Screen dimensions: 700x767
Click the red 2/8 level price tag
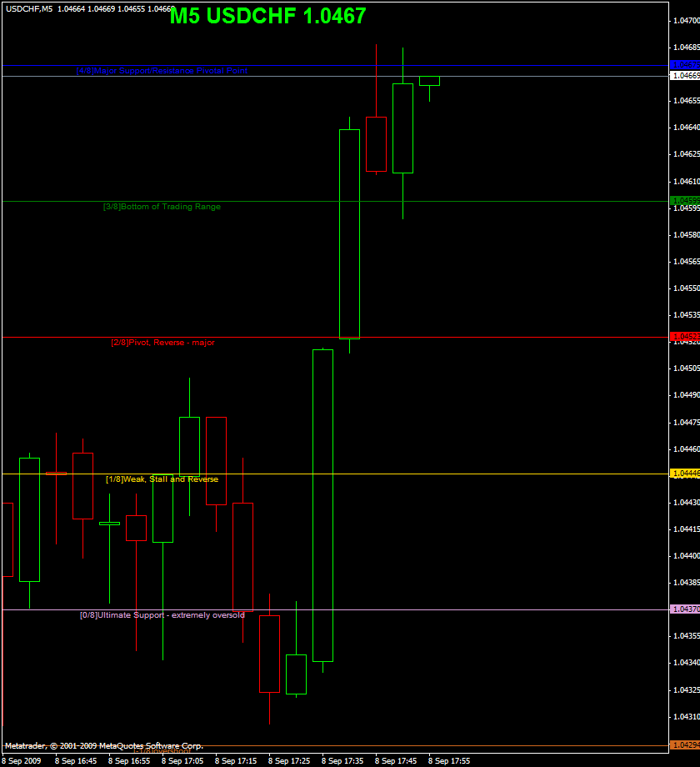tap(685, 337)
